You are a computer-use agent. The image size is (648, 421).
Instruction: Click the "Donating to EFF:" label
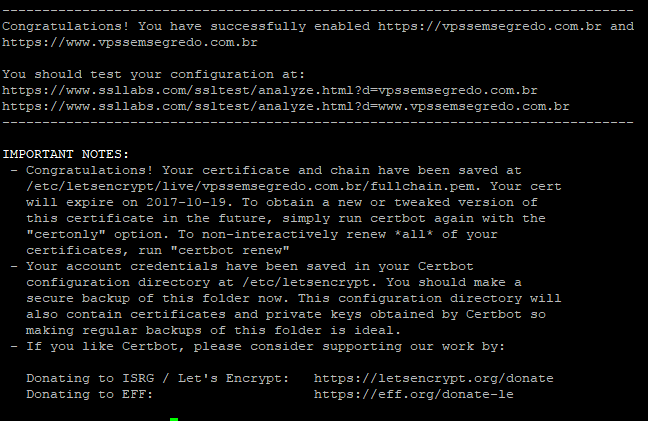click(90, 394)
